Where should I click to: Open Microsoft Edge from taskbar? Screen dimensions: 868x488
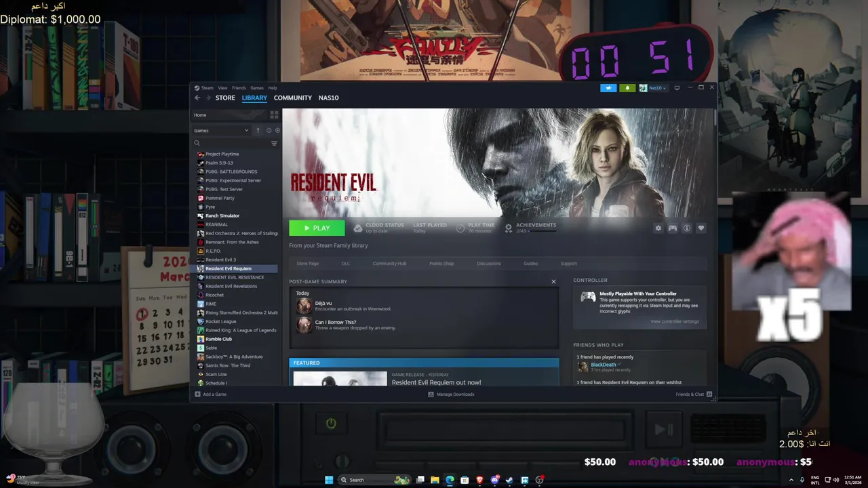click(450, 480)
